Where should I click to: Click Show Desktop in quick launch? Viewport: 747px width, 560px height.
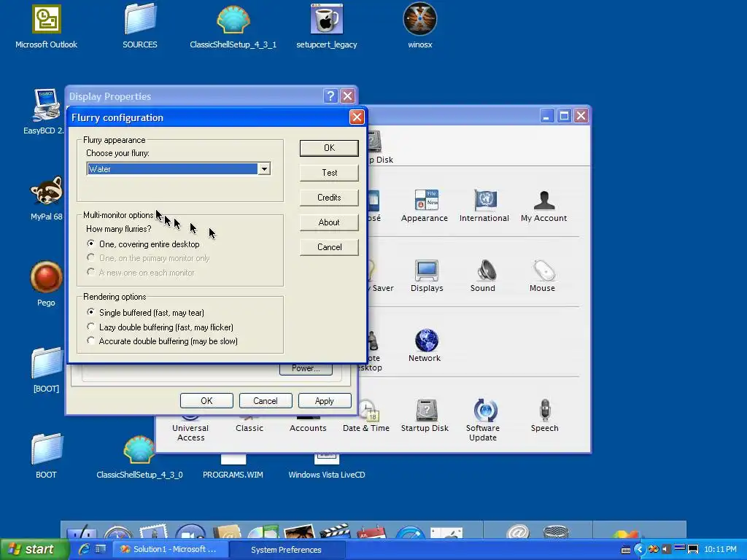tap(100, 549)
